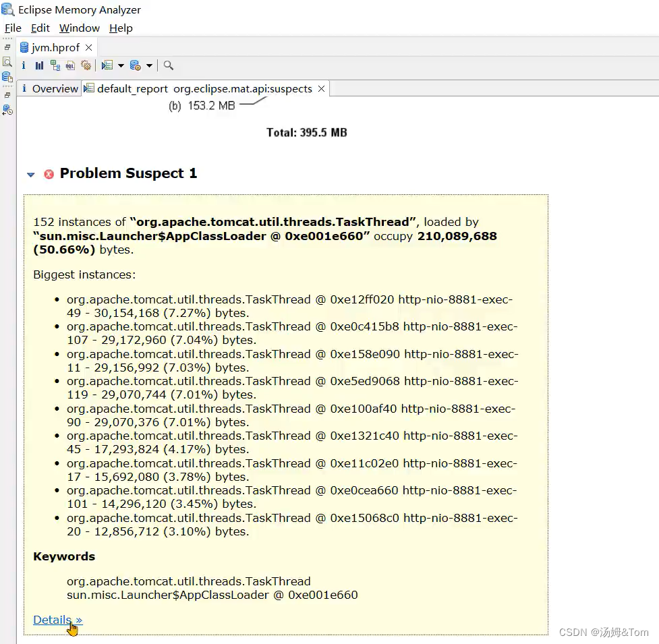Open the Inspector view from left sidebar
The height and width of the screenshot is (644, 659).
(7, 62)
